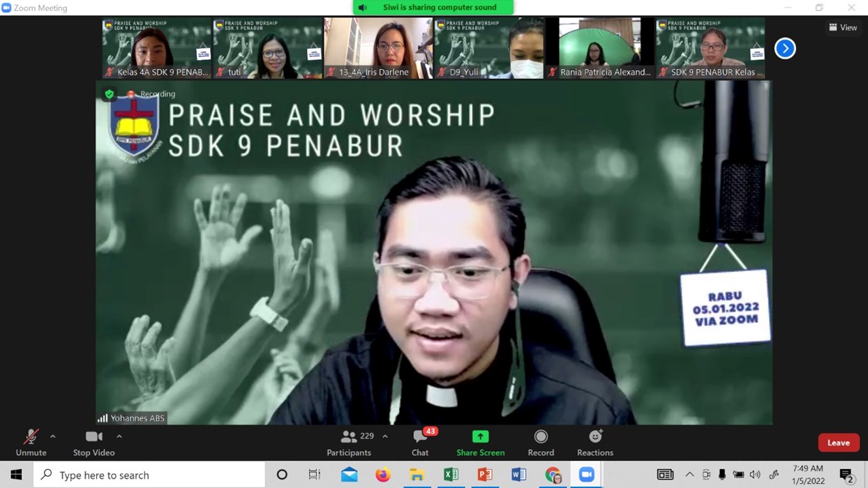Screen dimensions: 868x488
Task: Unmute the microphone
Action: [31, 443]
